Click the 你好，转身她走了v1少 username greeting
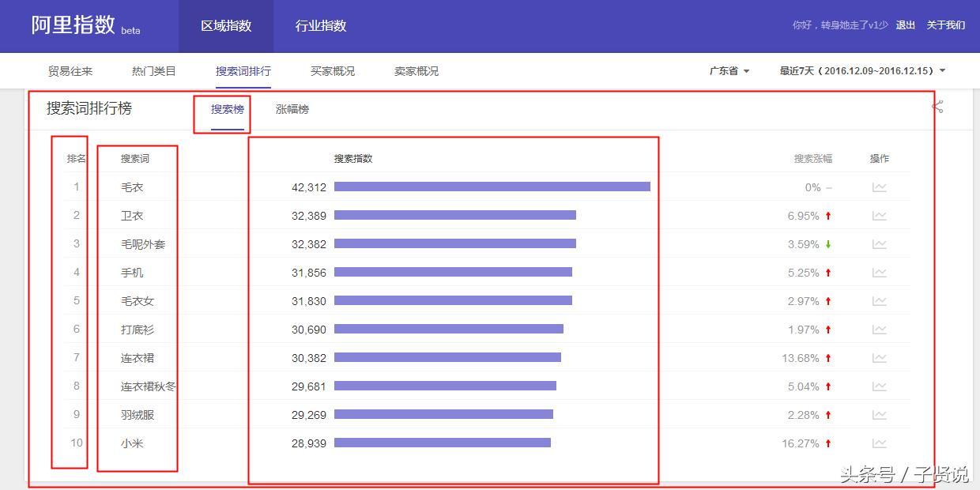The height and width of the screenshot is (490, 980). 840,25
